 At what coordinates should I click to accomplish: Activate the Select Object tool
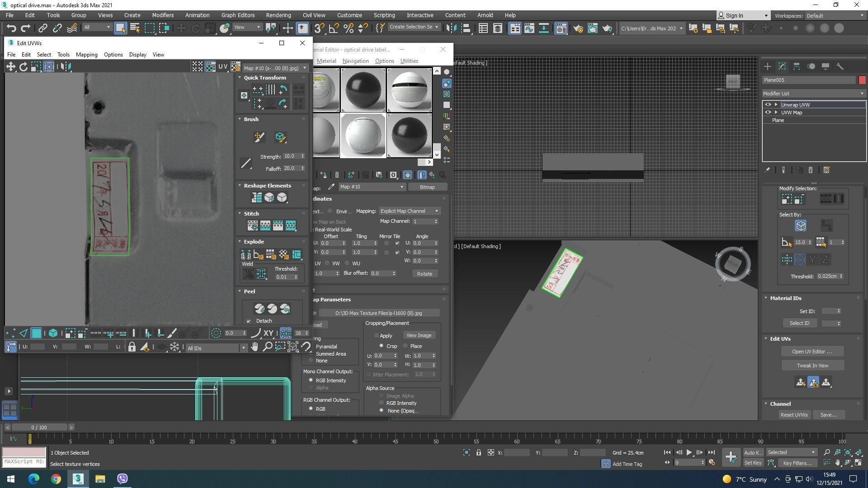(120, 28)
